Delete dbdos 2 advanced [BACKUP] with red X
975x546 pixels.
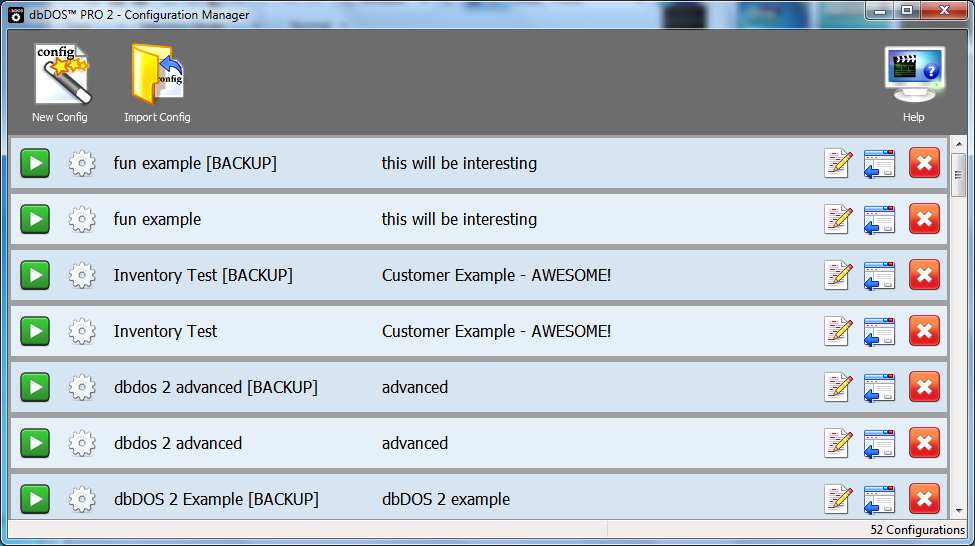click(924, 387)
